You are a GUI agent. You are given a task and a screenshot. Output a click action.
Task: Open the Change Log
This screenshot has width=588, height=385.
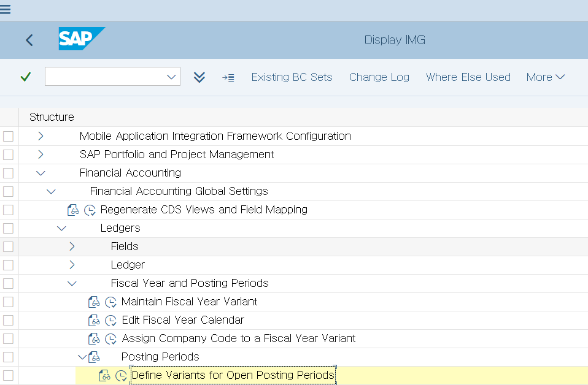pyautogui.click(x=379, y=77)
